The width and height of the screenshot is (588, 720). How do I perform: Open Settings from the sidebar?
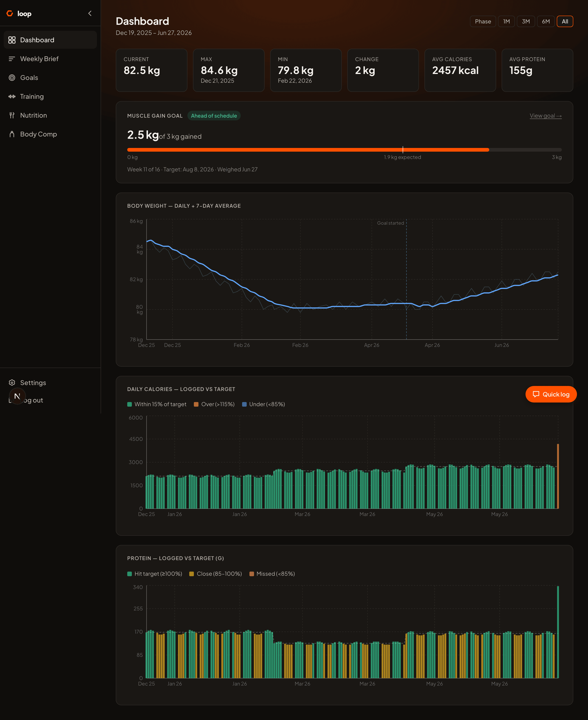tap(50, 383)
